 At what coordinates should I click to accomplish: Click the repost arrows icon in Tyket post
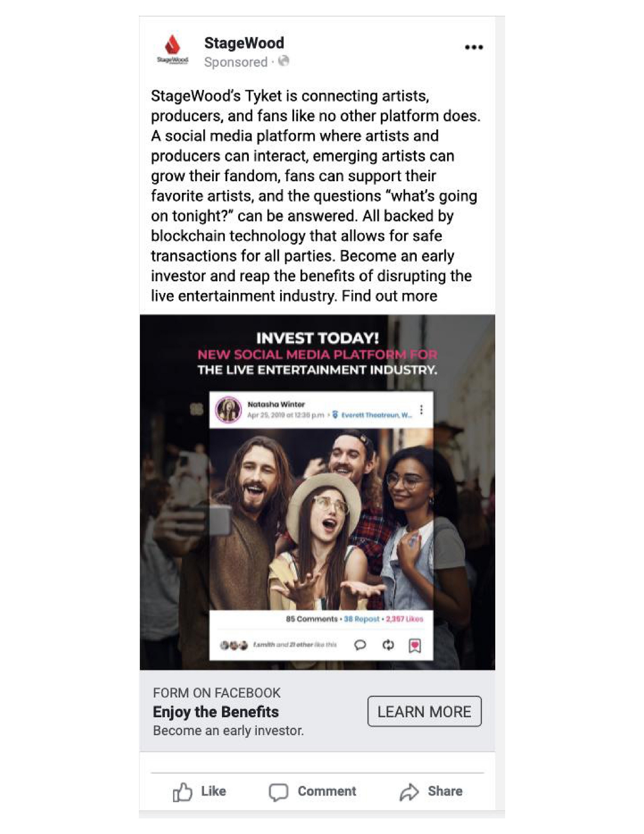(388, 645)
